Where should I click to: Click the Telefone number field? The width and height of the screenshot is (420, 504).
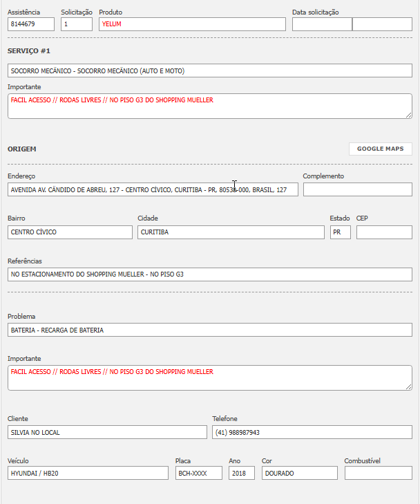click(312, 432)
